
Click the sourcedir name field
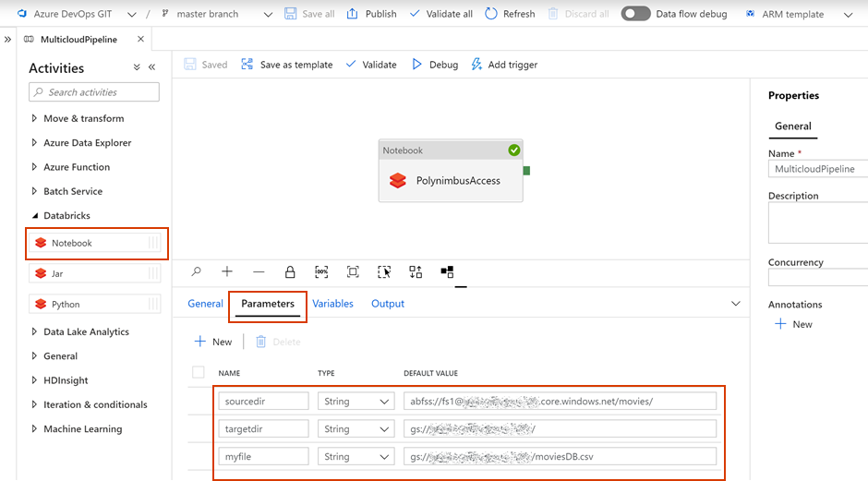click(263, 402)
